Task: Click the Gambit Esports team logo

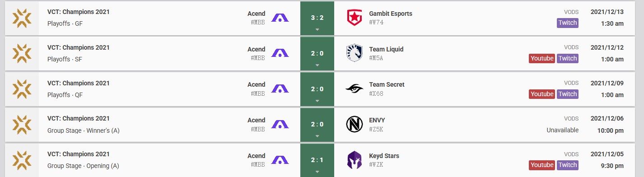Action: 354,18
